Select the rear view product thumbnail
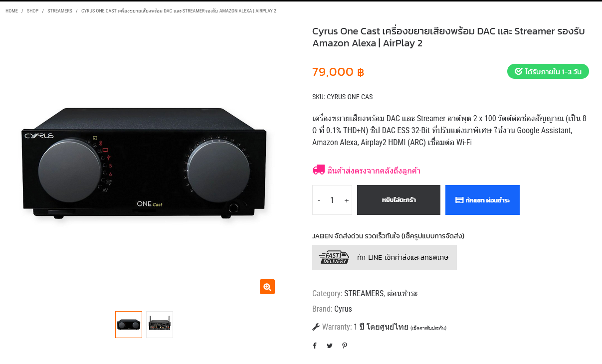Screen dimensions: 602x364 [x=160, y=325]
